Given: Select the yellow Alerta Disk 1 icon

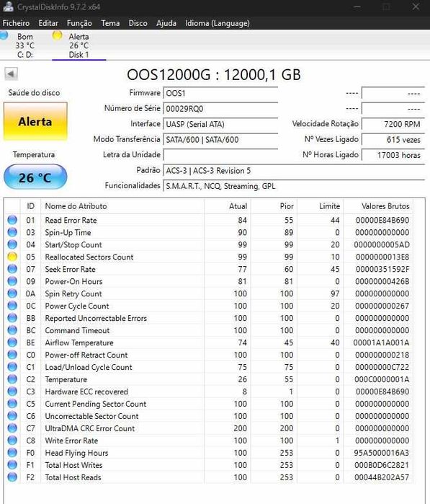Looking at the screenshot, I should (x=57, y=35).
